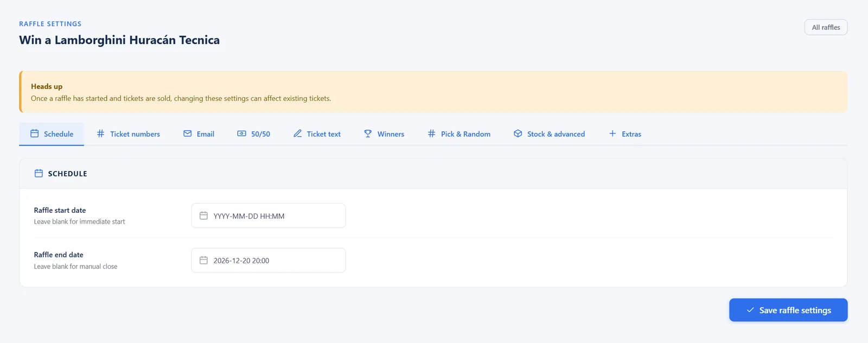Click the calendar icon on Schedule tab
This screenshot has width=868, height=343.
tap(34, 134)
